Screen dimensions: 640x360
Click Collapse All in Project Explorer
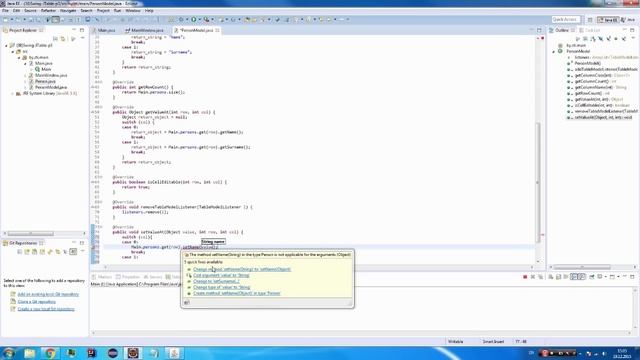tap(56, 39)
